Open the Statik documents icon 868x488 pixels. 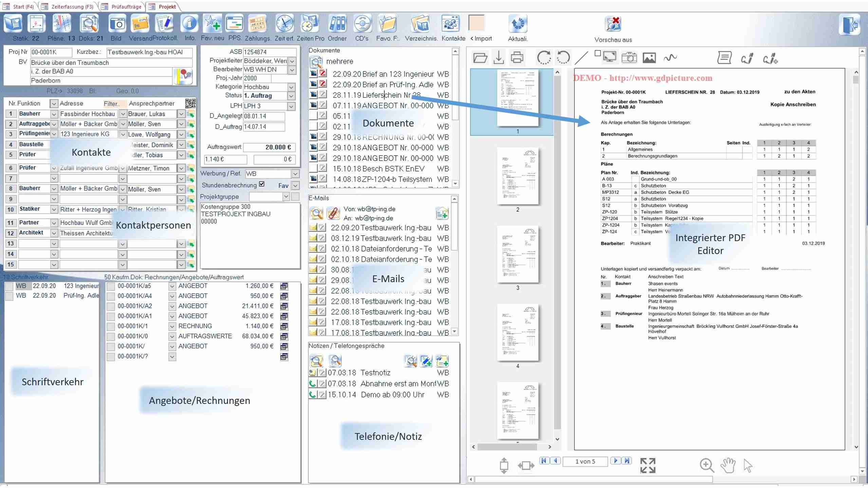click(13, 24)
